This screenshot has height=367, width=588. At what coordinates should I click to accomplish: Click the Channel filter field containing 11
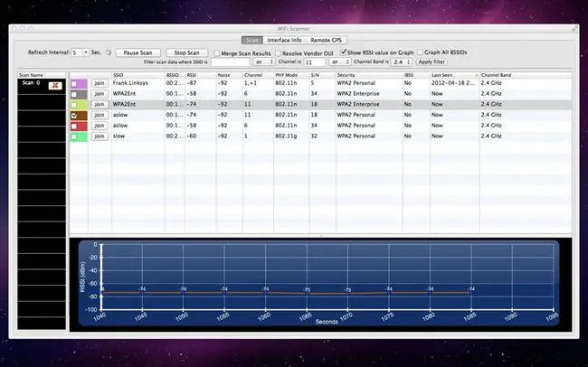pos(314,62)
